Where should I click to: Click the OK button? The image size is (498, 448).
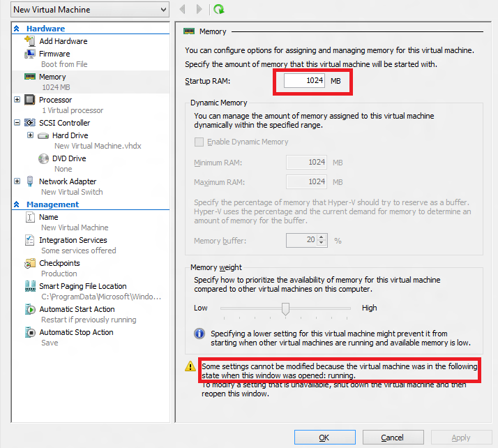click(x=324, y=438)
